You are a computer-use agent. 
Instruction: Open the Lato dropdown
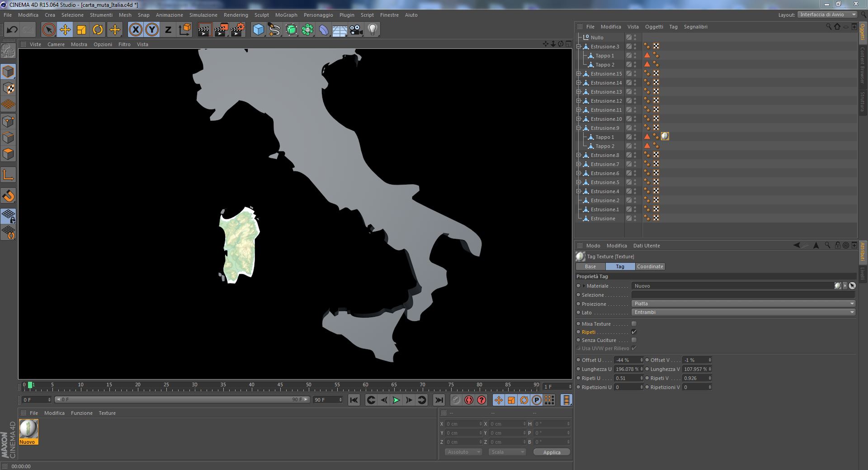tap(743, 312)
